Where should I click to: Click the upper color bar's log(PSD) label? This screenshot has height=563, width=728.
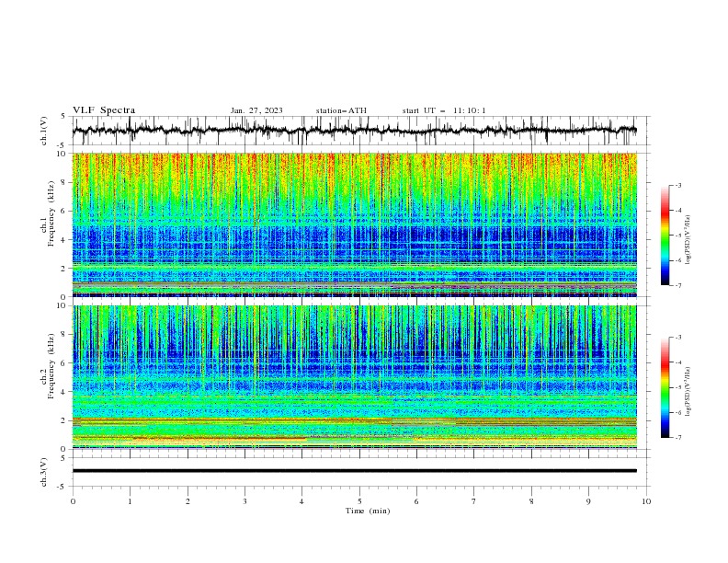click(688, 240)
